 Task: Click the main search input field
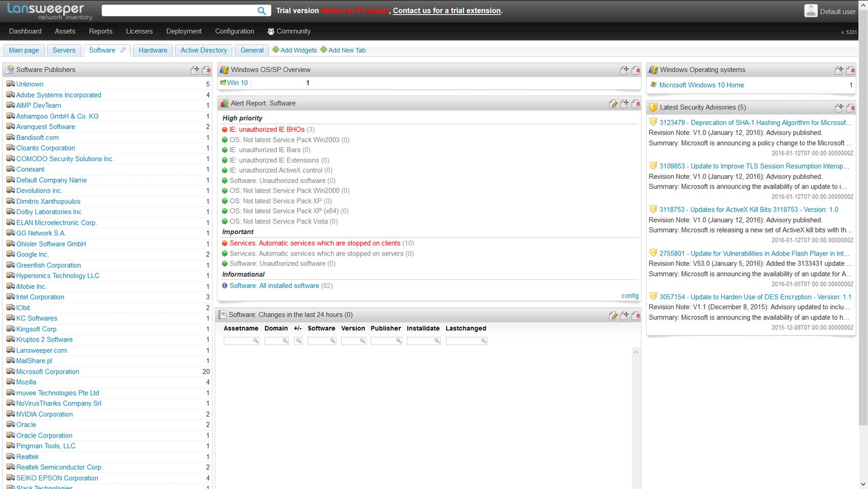[179, 11]
